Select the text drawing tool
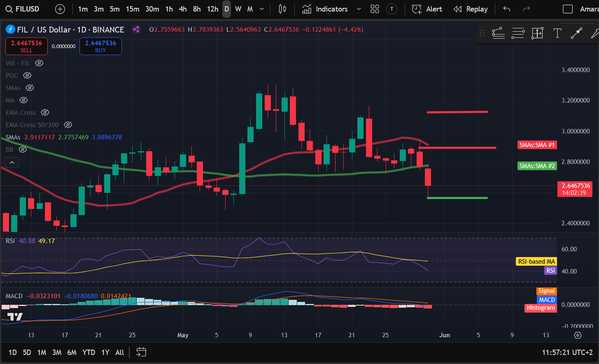Image resolution: width=599 pixels, height=364 pixels. click(x=557, y=33)
